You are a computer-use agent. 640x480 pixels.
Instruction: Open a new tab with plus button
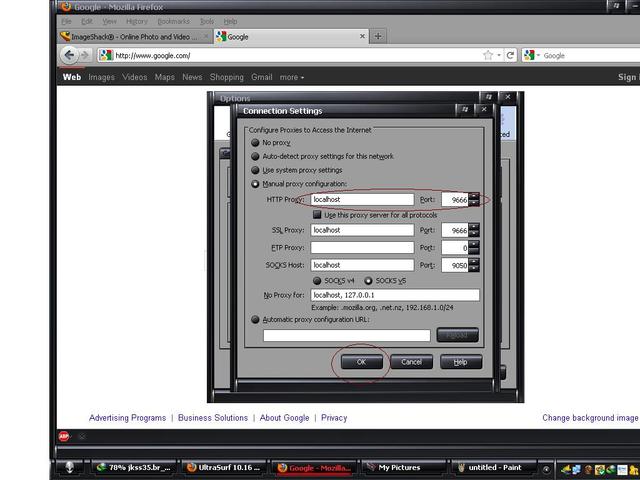point(378,36)
